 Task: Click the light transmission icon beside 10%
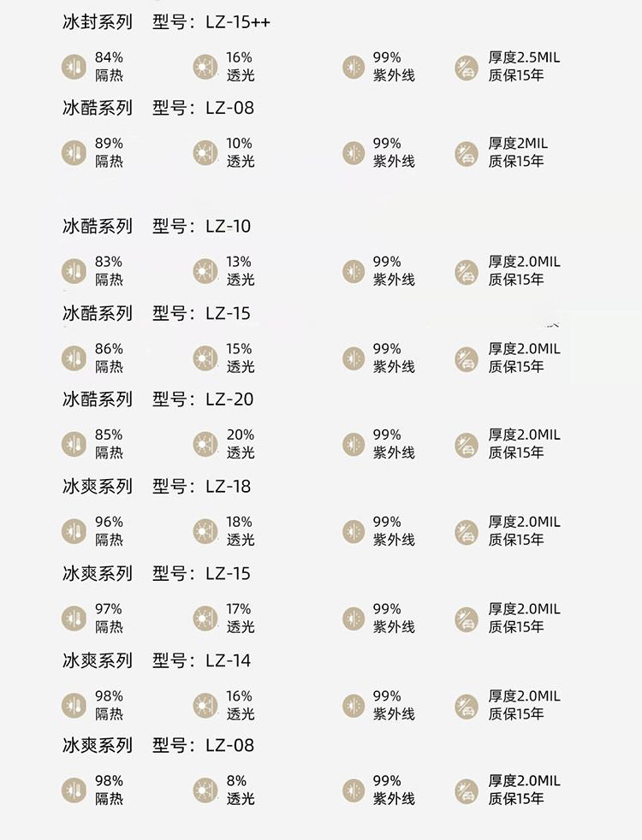click(205, 153)
